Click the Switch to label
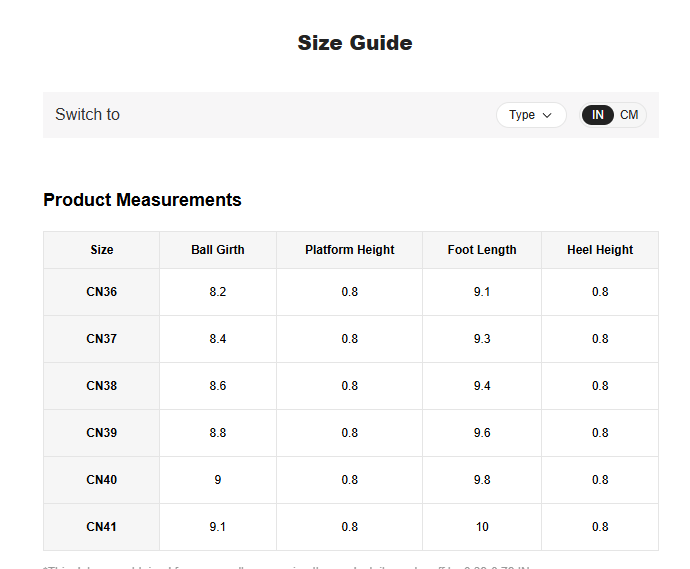690x569 pixels. (87, 115)
